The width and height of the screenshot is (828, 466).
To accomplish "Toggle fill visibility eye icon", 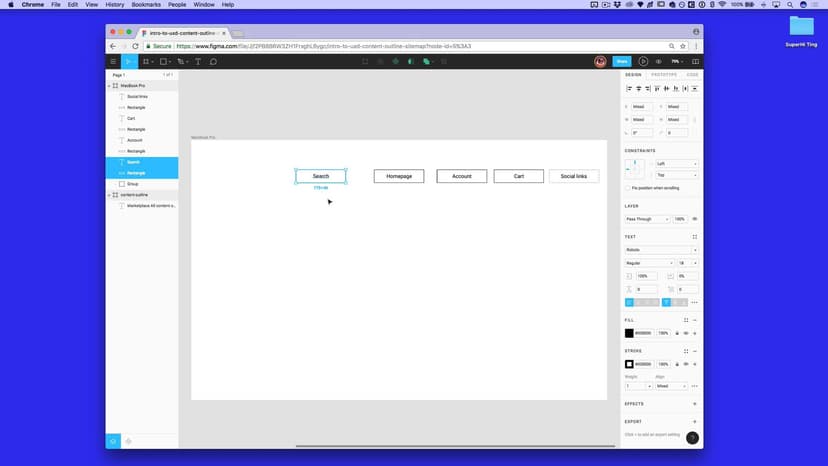I will click(685, 333).
